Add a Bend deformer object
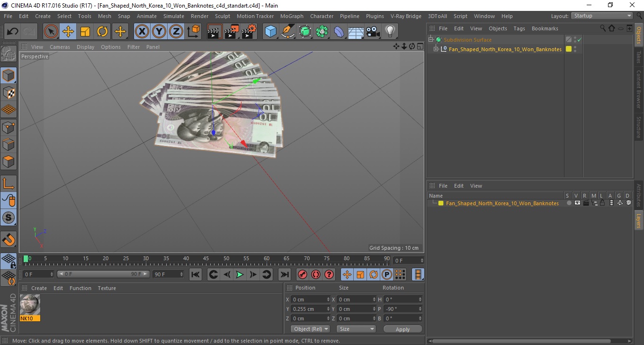 339,32
